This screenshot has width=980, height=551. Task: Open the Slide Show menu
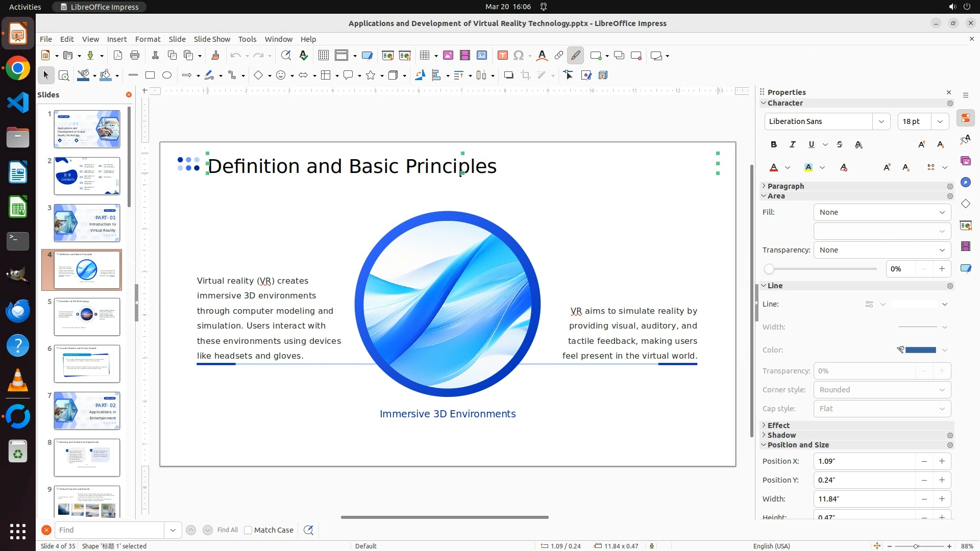(212, 39)
